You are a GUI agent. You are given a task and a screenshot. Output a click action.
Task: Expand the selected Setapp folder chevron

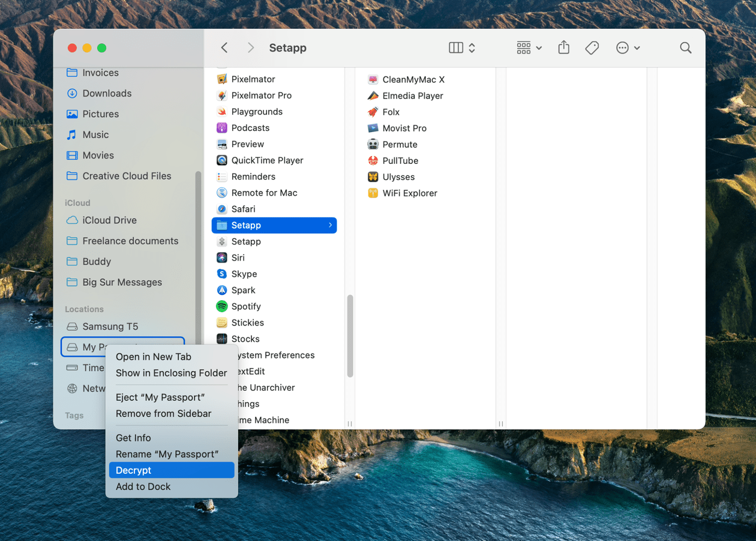[330, 225]
